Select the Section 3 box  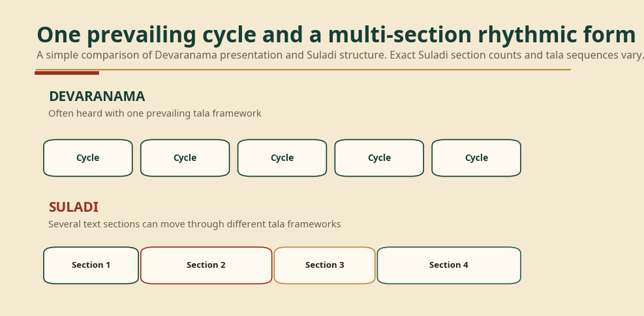324,265
